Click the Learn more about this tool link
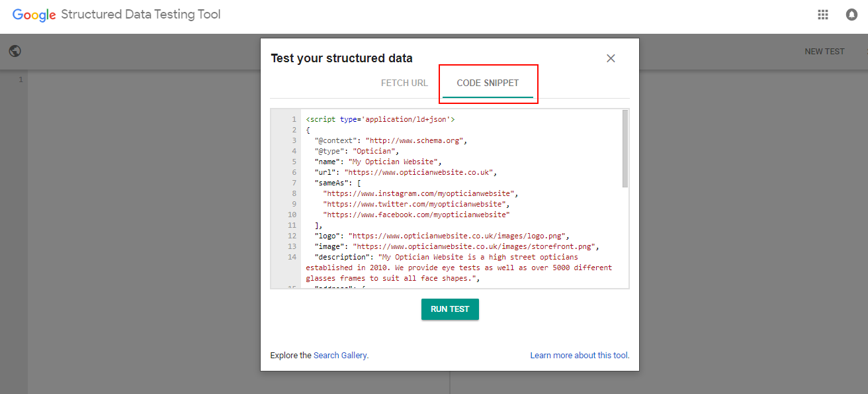The width and height of the screenshot is (868, 394). pos(580,355)
